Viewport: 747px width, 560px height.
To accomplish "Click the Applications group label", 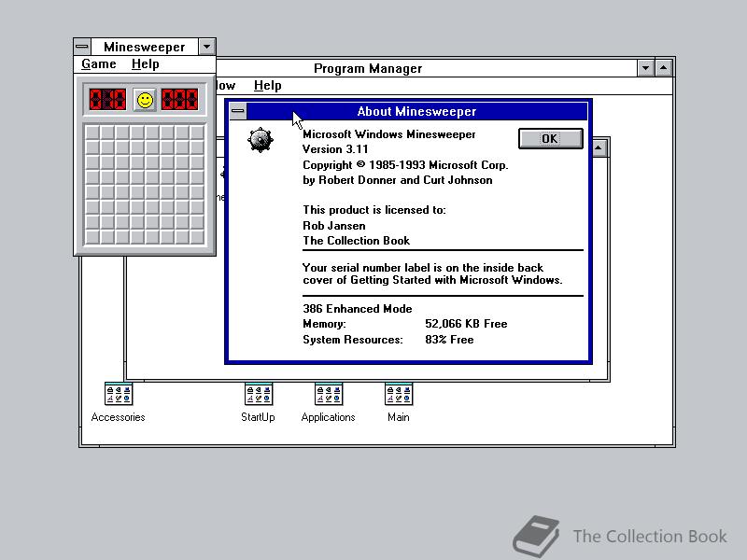I will point(329,417).
